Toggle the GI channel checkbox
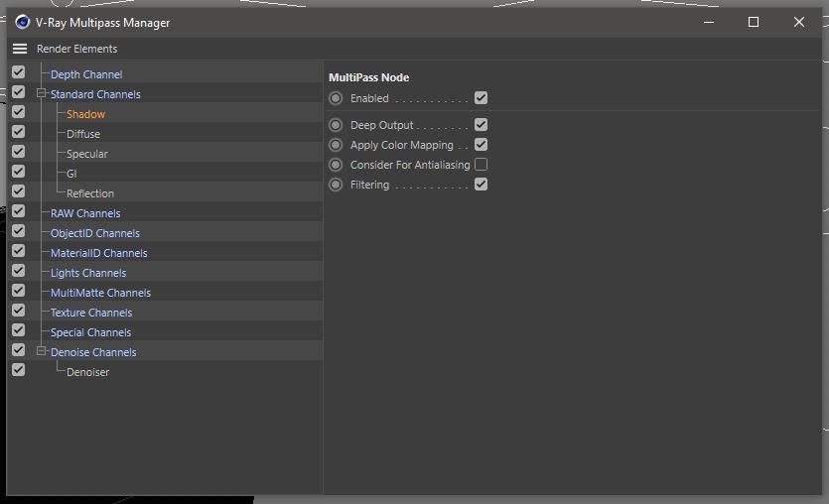 pyautogui.click(x=19, y=172)
